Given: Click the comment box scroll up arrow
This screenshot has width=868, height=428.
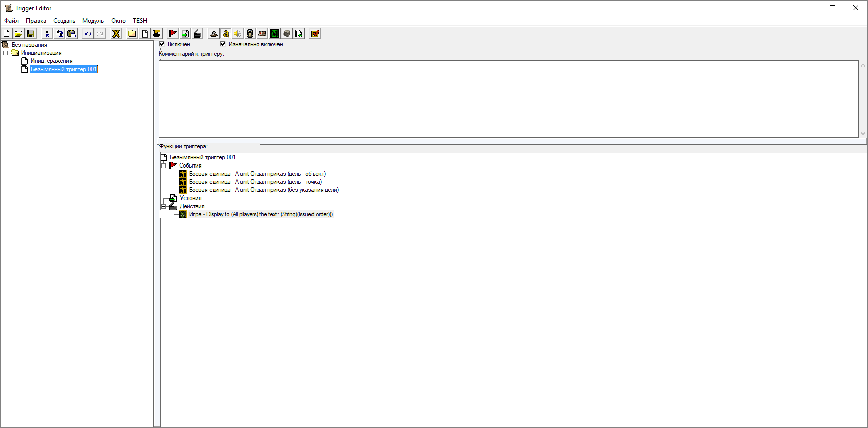Looking at the screenshot, I should tap(863, 65).
